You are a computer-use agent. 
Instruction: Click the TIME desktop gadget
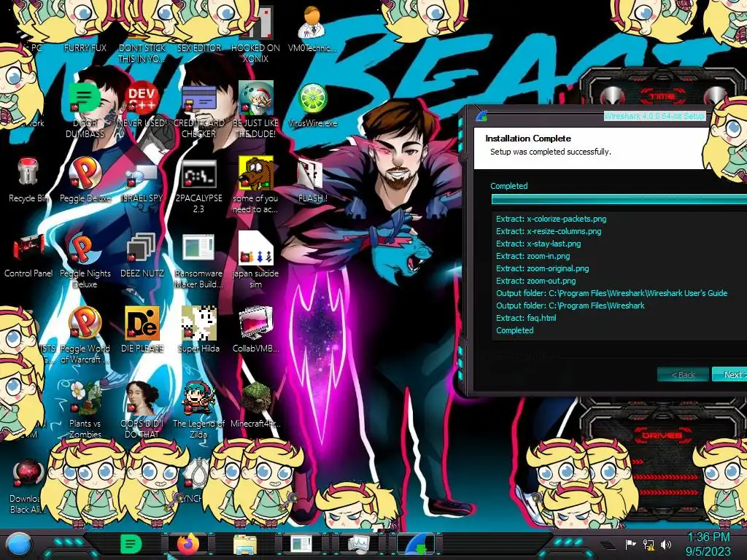pos(662,96)
